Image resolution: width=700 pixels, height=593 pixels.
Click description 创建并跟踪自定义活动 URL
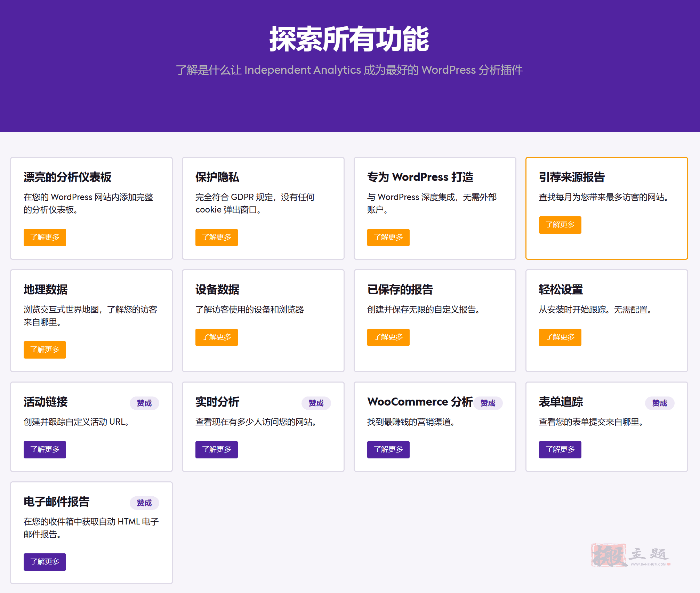coord(77,422)
